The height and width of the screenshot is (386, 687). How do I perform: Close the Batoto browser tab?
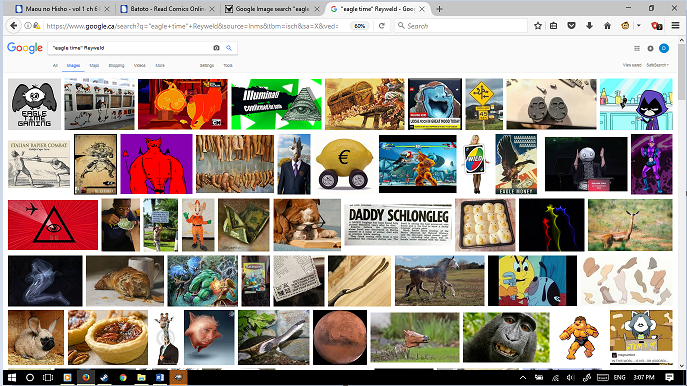tap(212, 9)
